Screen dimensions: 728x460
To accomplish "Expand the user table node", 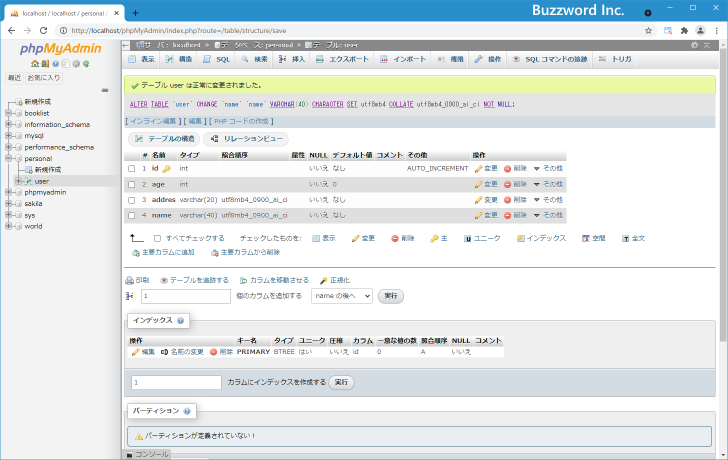I will click(18, 181).
